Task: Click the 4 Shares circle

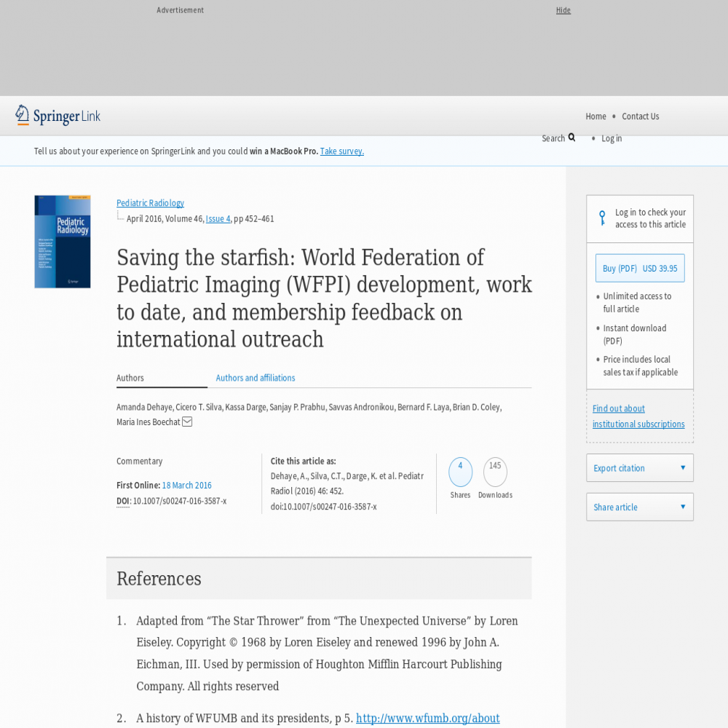Action: tap(460, 472)
